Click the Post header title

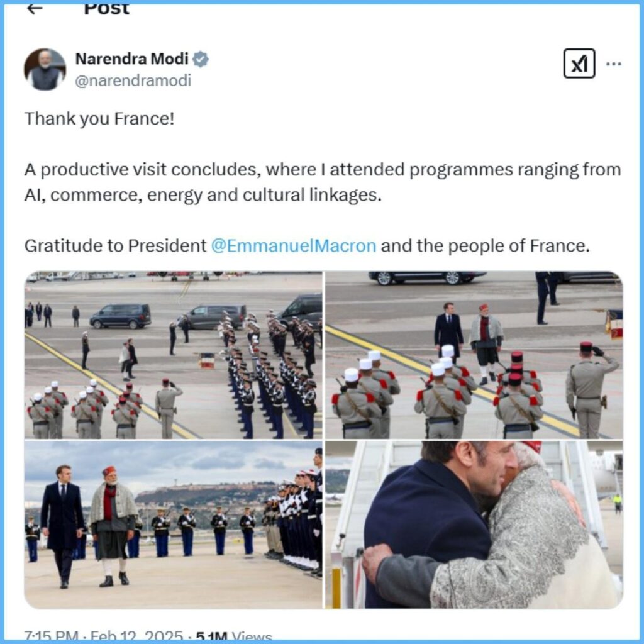107,9
